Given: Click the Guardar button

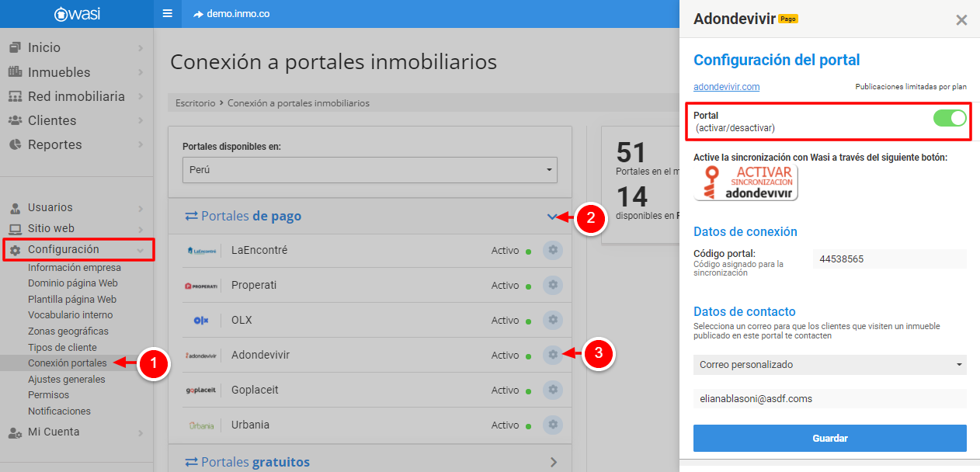Looking at the screenshot, I should coord(829,438).
